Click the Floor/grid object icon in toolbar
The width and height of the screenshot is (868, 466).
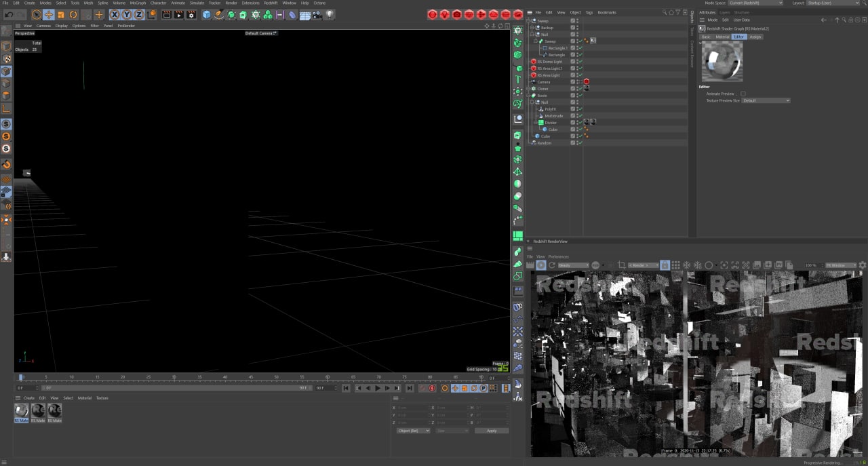304,14
